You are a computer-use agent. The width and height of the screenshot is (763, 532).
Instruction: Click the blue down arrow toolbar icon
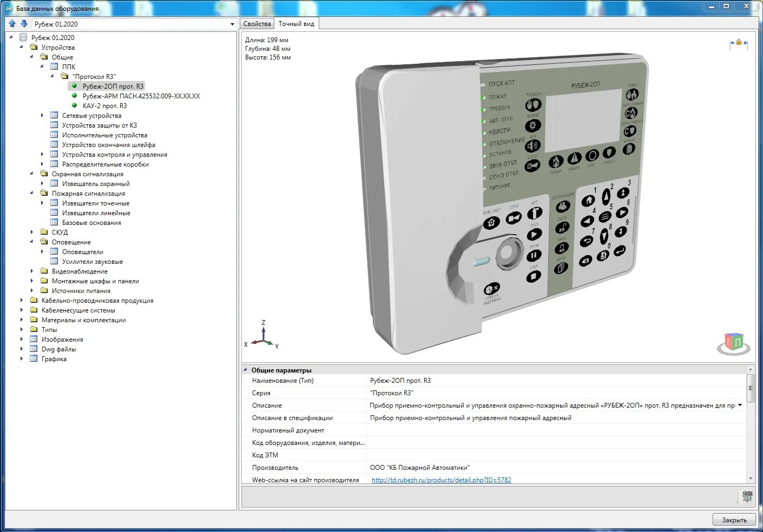[24, 24]
